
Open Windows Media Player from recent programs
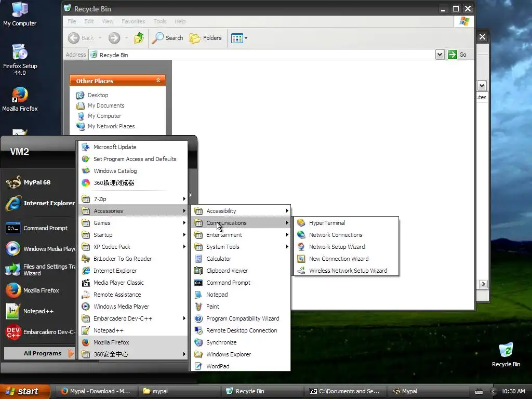tap(39, 249)
